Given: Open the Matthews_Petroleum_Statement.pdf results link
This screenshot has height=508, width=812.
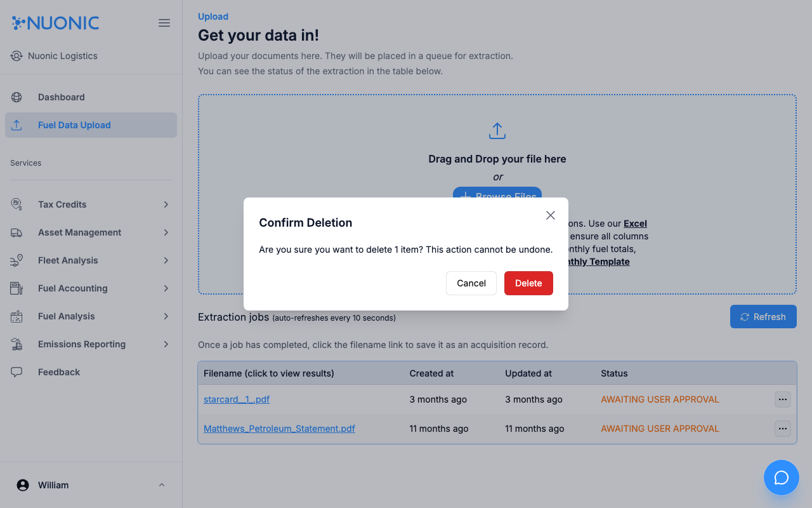Looking at the screenshot, I should coord(279,429).
